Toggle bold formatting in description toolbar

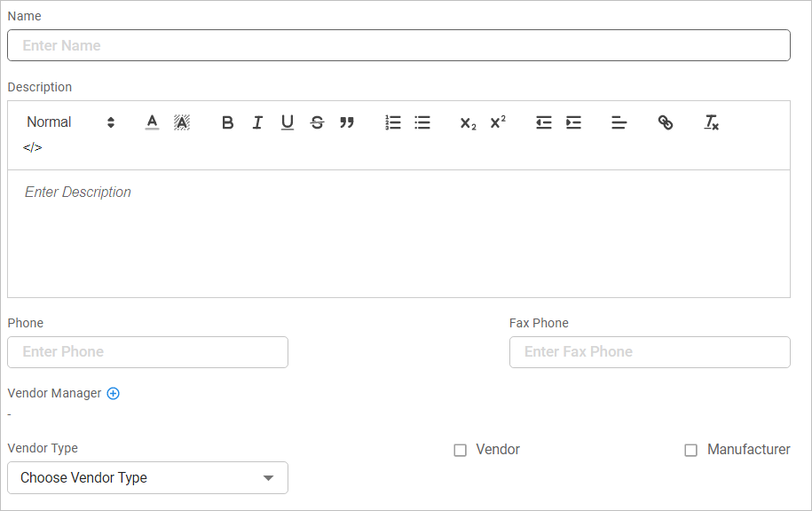click(x=228, y=122)
